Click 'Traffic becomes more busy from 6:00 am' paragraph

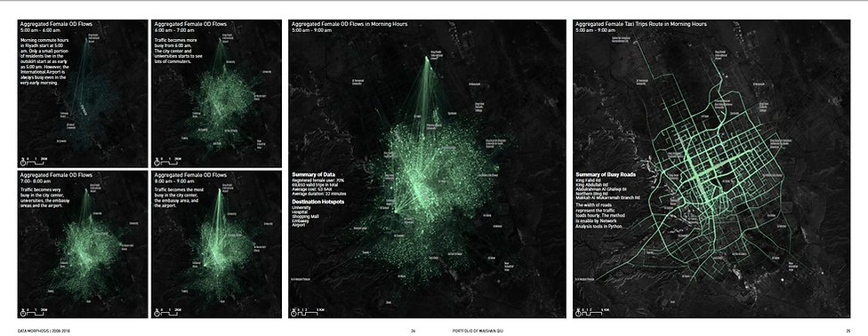pyautogui.click(x=177, y=51)
